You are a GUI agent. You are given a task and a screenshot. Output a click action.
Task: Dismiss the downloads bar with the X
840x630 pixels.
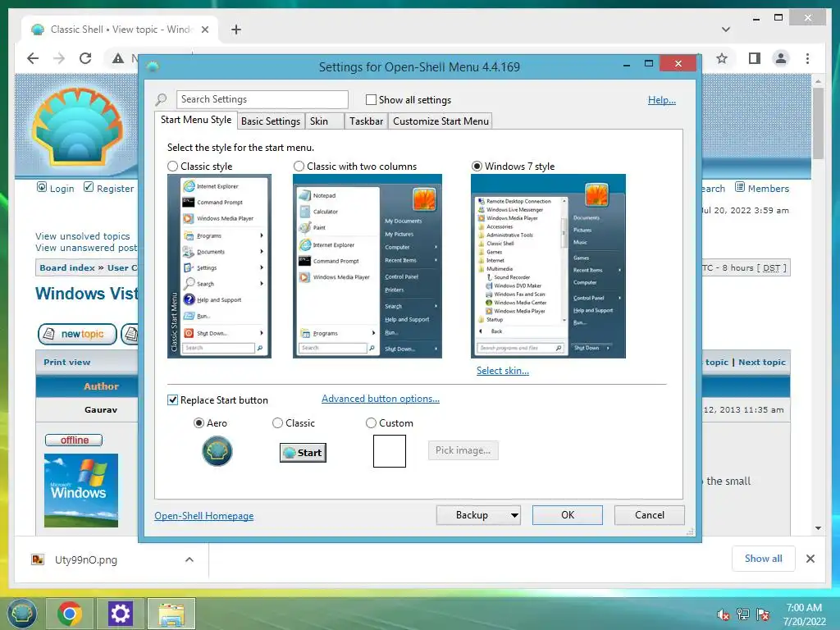(810, 559)
